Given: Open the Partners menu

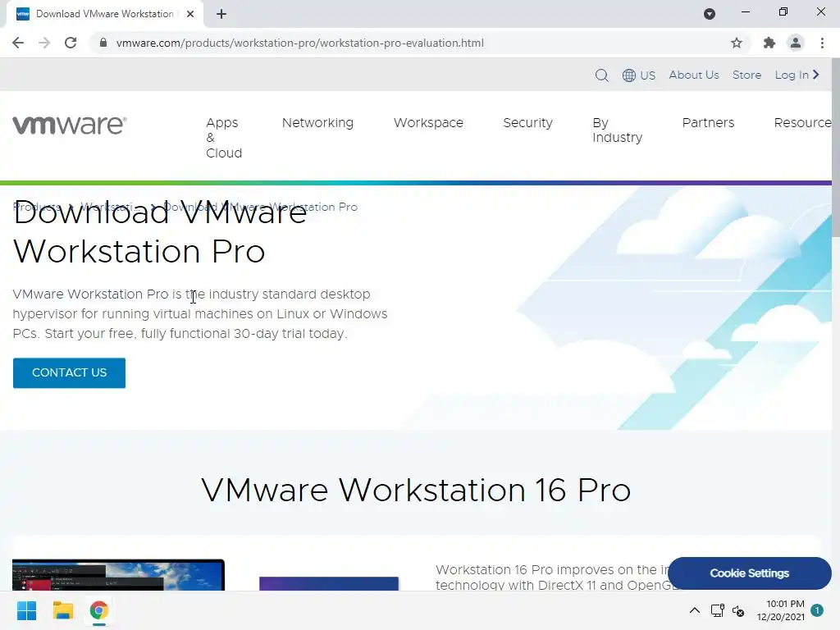Looking at the screenshot, I should [x=708, y=123].
